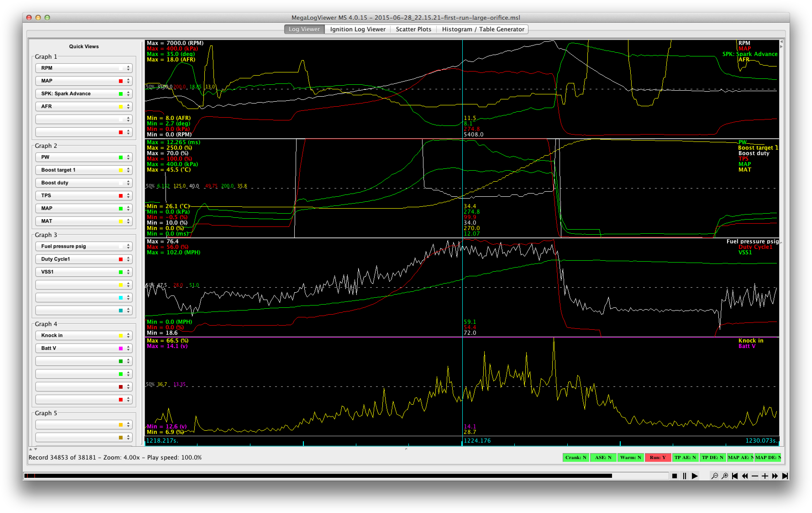This screenshot has height=513, width=812.
Task: Open the Histogram / Table Generator
Action: click(x=482, y=29)
